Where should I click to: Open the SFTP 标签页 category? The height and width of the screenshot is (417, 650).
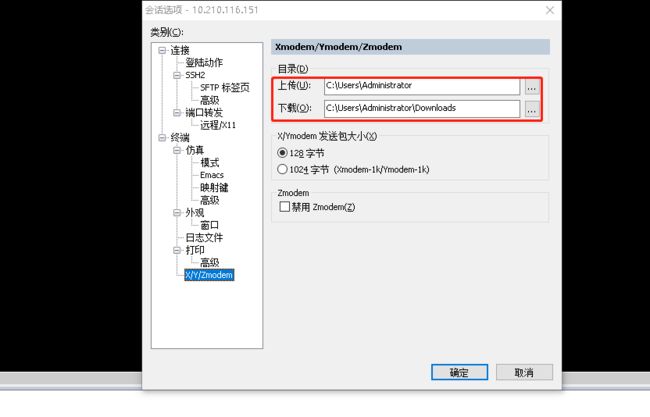pos(225,87)
